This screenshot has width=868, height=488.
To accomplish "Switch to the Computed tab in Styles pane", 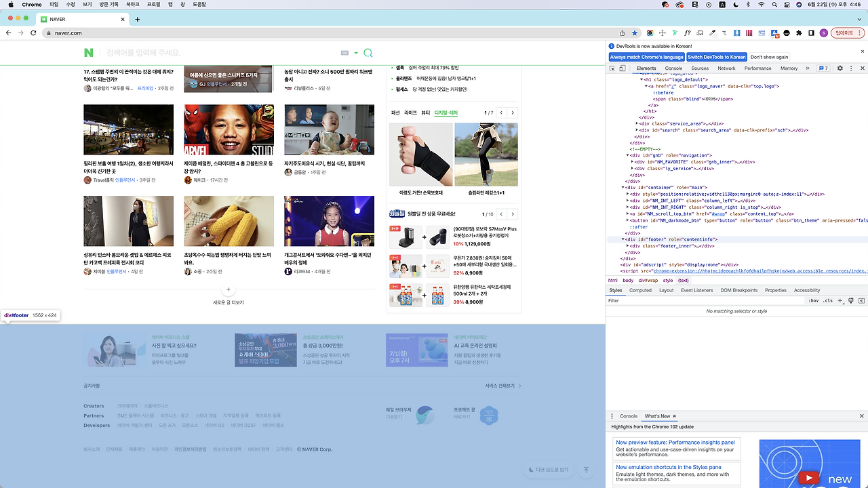I will [x=640, y=290].
